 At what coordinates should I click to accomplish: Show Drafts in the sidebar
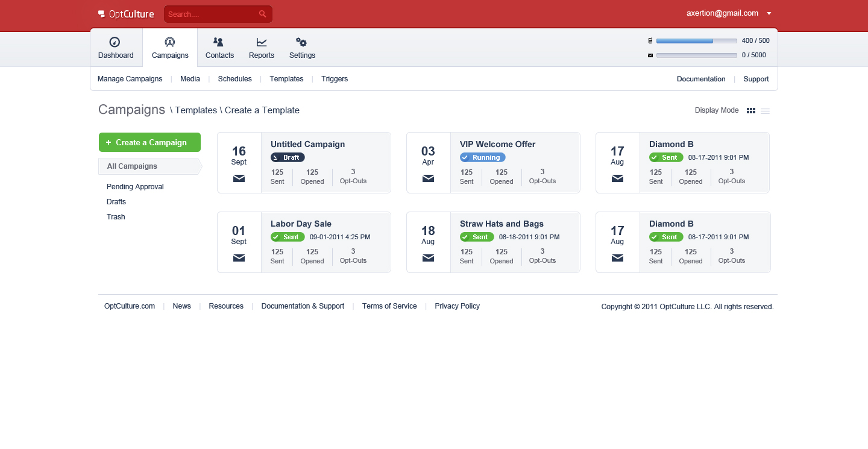pos(116,202)
